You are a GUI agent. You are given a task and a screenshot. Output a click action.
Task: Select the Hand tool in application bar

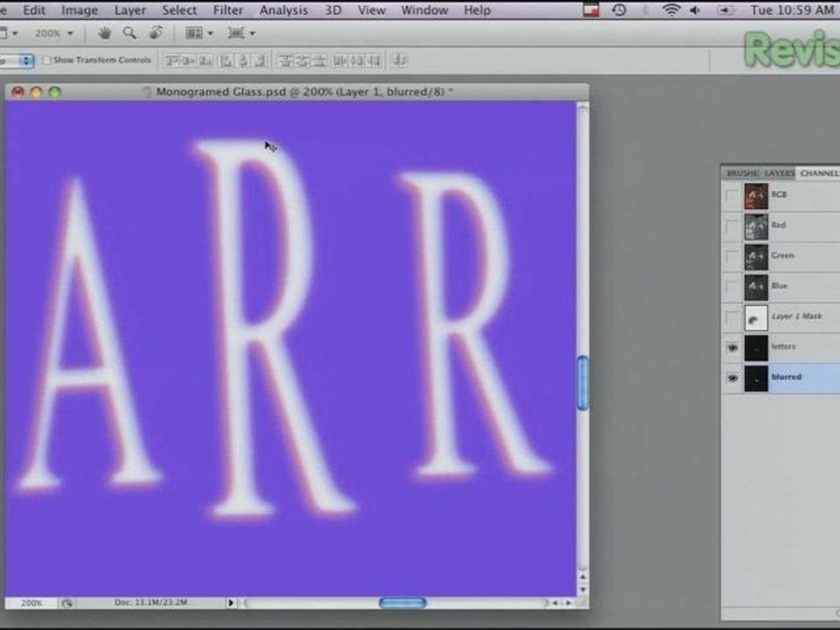[104, 33]
